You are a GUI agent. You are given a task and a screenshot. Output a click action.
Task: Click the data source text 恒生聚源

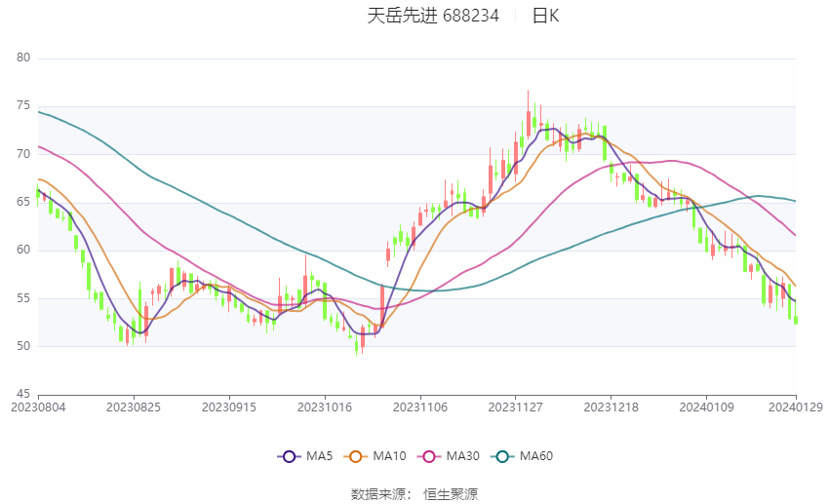point(451,494)
